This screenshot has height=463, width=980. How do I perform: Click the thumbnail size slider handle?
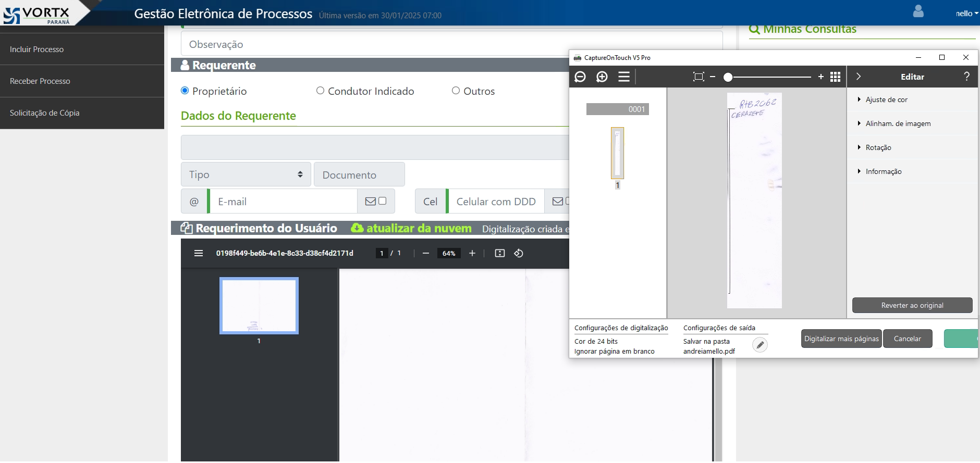[728, 77]
